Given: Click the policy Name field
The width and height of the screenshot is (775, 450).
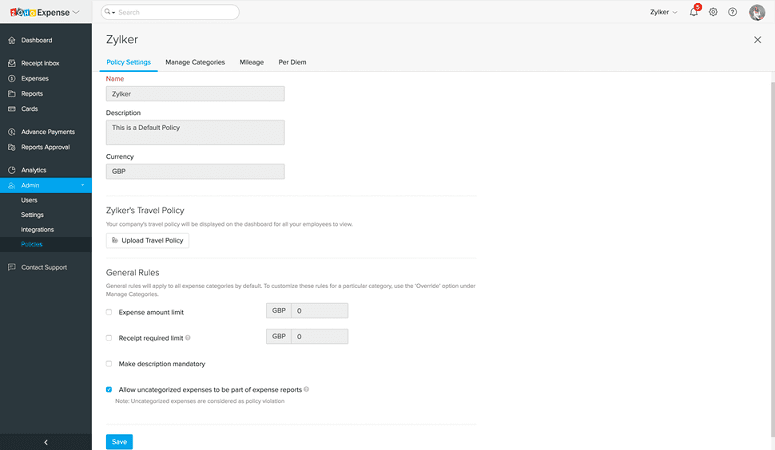Looking at the screenshot, I should [195, 94].
